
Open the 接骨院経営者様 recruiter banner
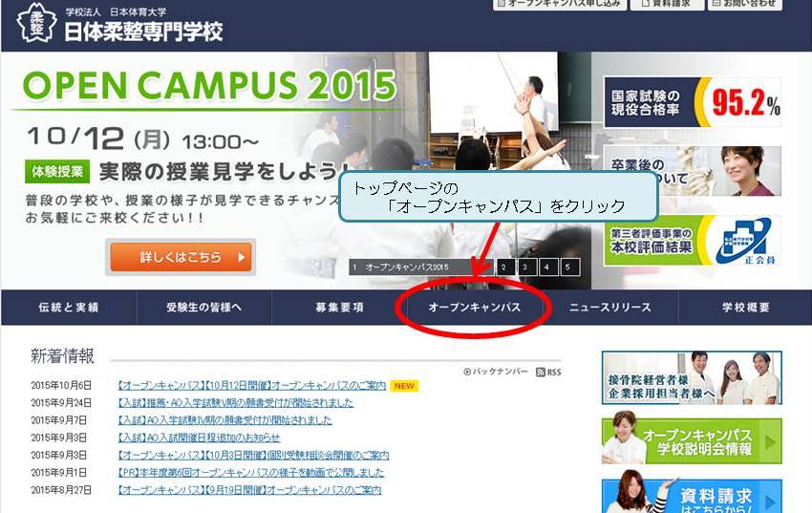pyautogui.click(x=693, y=377)
